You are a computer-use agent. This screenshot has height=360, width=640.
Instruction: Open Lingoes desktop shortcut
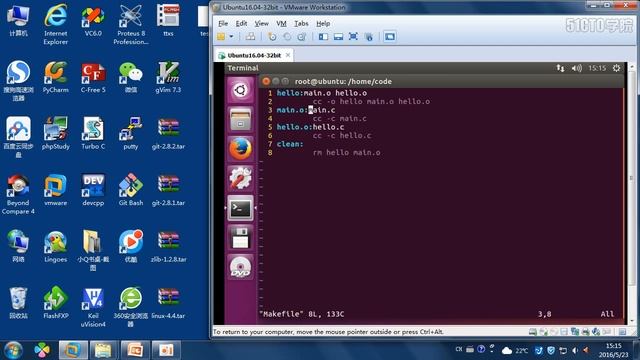pos(56,246)
